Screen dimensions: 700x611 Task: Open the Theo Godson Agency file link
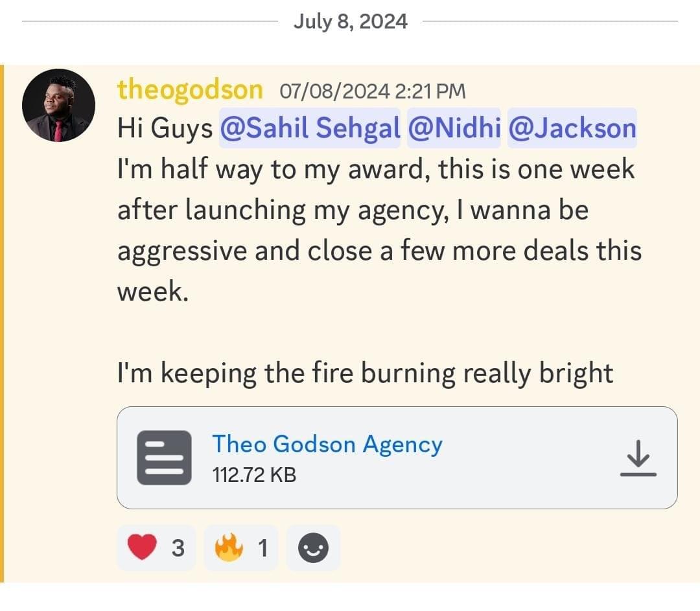[327, 444]
